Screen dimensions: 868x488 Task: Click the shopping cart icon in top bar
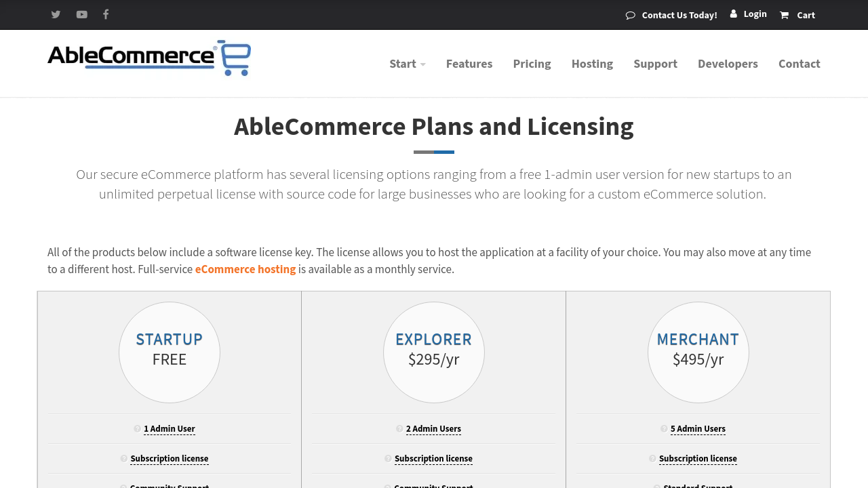(785, 15)
